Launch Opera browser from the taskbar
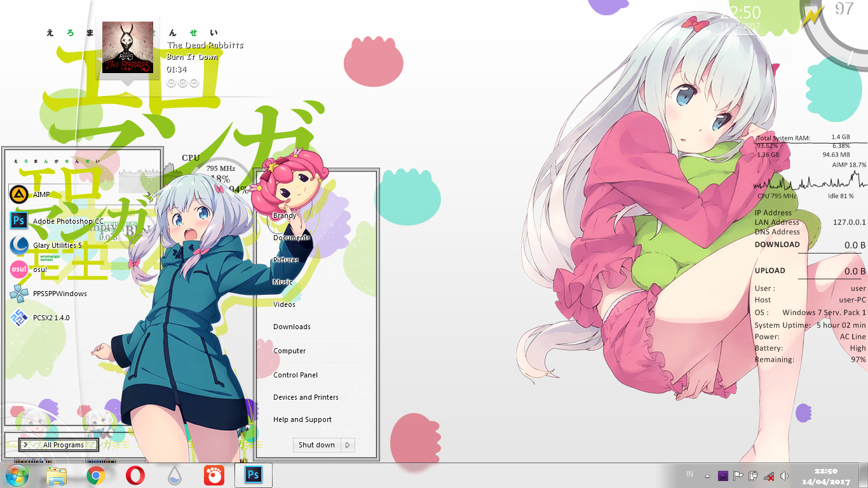 pos(135,475)
